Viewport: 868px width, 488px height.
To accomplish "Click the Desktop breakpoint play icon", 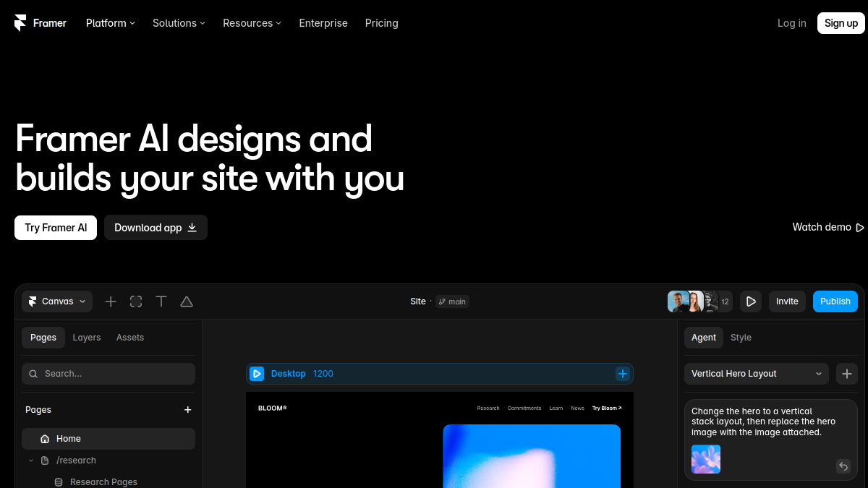I will pos(257,374).
